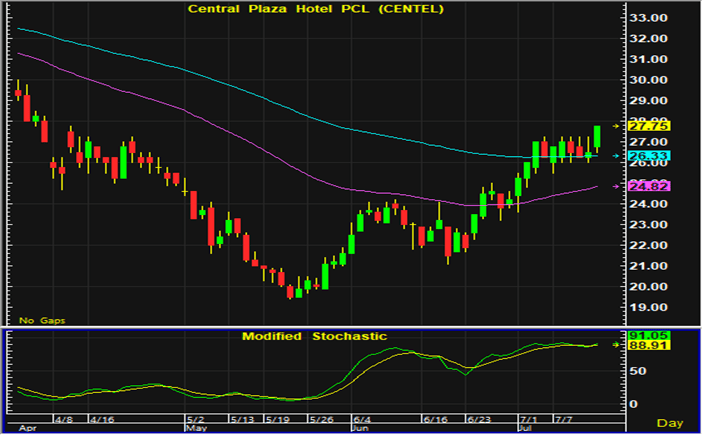Viewport: 703px width, 435px height.
Task: Click the arrow beside the 27.75 price label
Action: click(x=616, y=126)
